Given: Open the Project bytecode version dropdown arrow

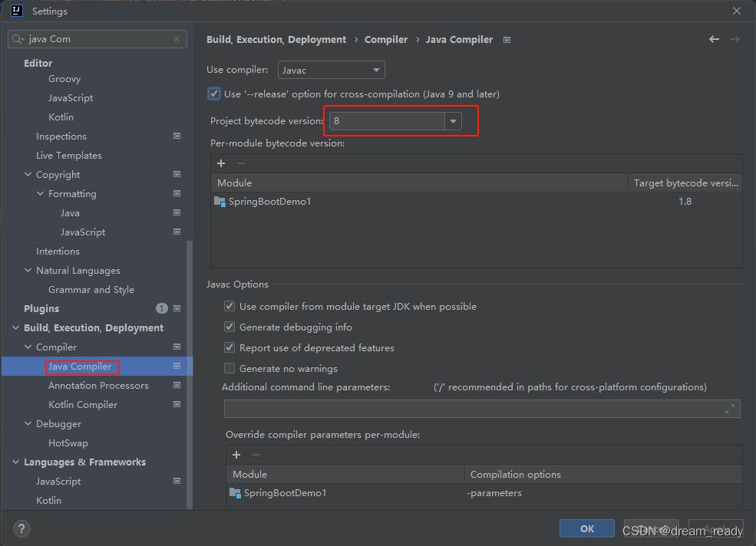Looking at the screenshot, I should [x=453, y=121].
